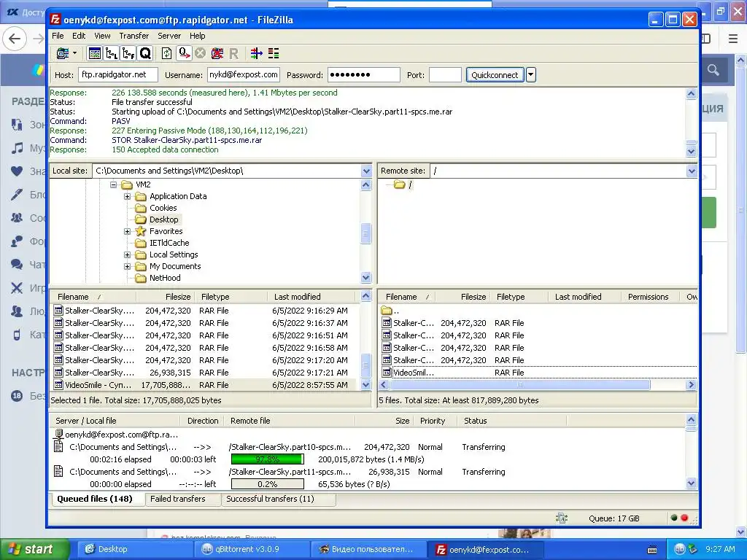Toggle transfer queue display icon
This screenshot has width=747, height=560.
pos(145,53)
